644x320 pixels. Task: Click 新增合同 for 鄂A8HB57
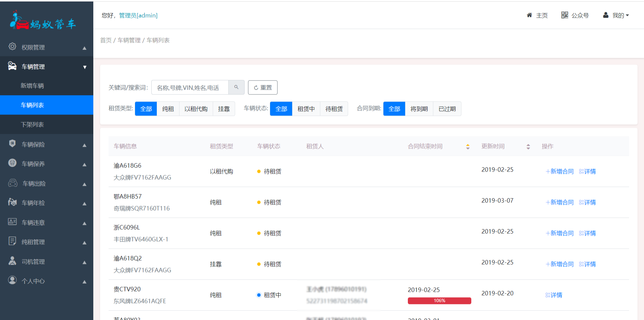point(560,202)
